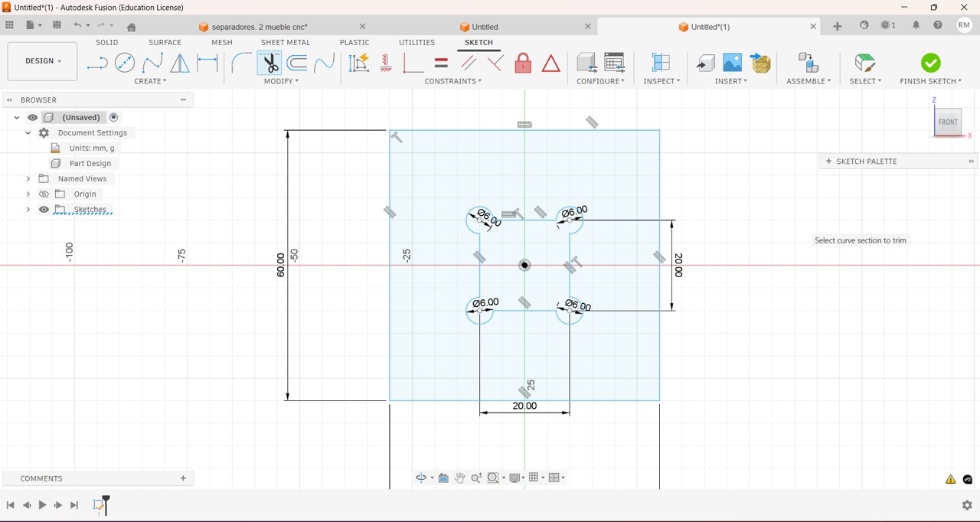Select the Parallel constraint icon
The width and height of the screenshot is (980, 522).
click(469, 63)
